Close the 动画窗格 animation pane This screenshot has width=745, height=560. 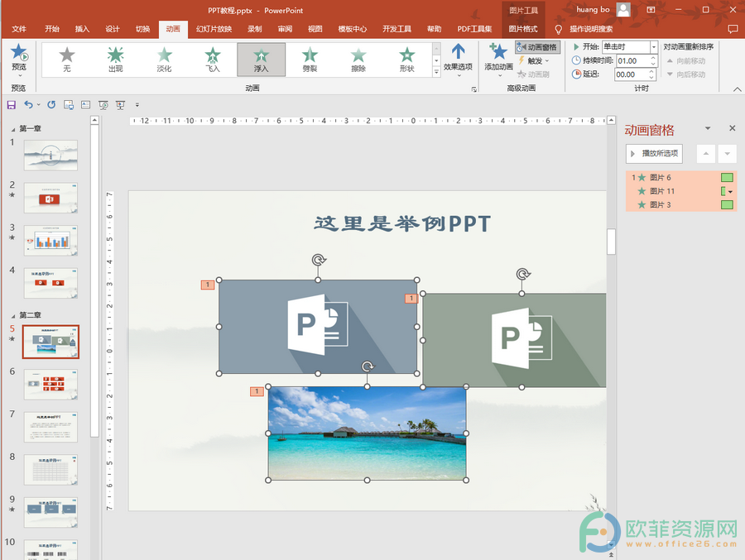[733, 128]
